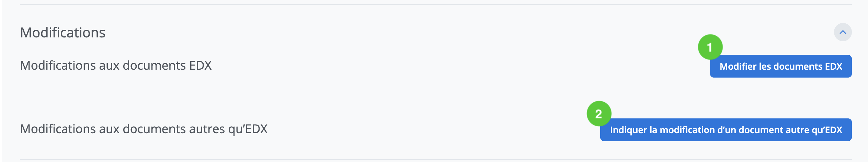Click the step 2 marker above Indiquer button
The height and width of the screenshot is (162, 868).
pyautogui.click(x=599, y=114)
